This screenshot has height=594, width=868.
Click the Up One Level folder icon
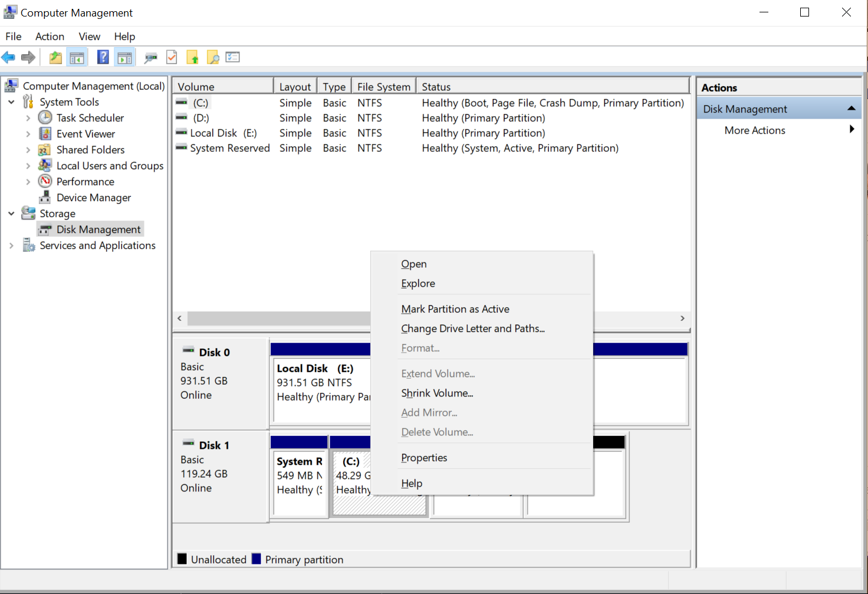click(55, 57)
